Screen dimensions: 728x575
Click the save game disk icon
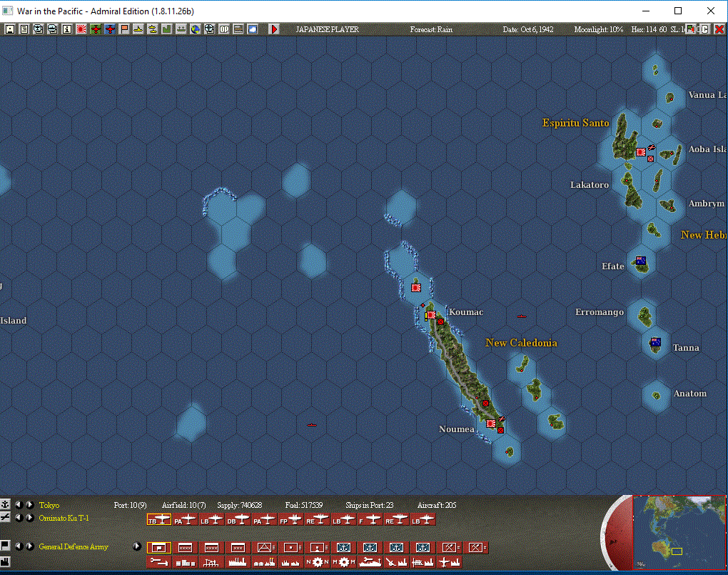10,29
